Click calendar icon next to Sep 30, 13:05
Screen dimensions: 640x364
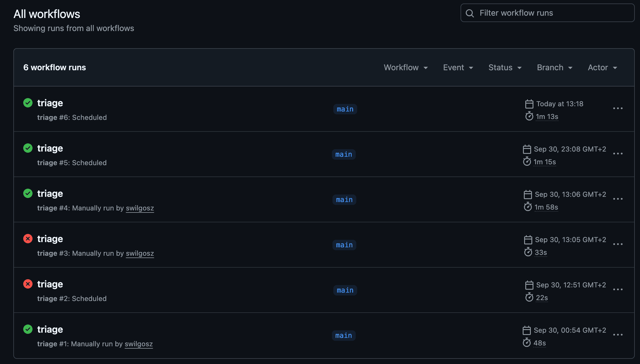pos(528,240)
